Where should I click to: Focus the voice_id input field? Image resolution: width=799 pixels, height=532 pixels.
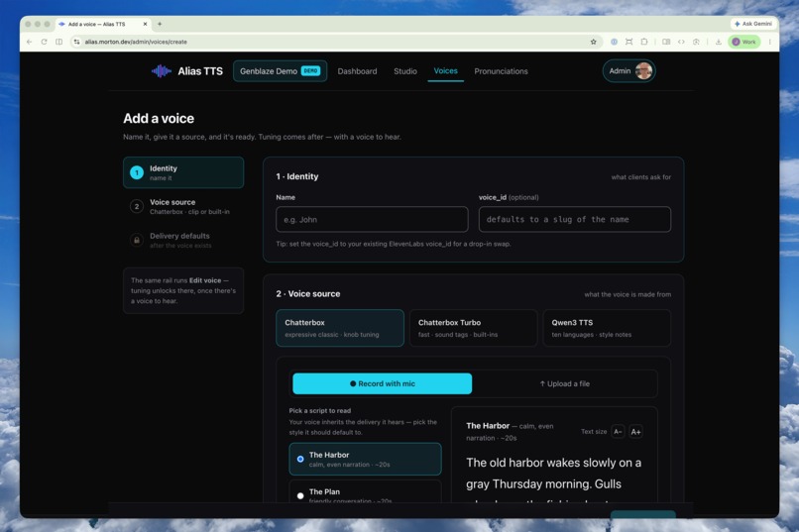click(x=574, y=219)
